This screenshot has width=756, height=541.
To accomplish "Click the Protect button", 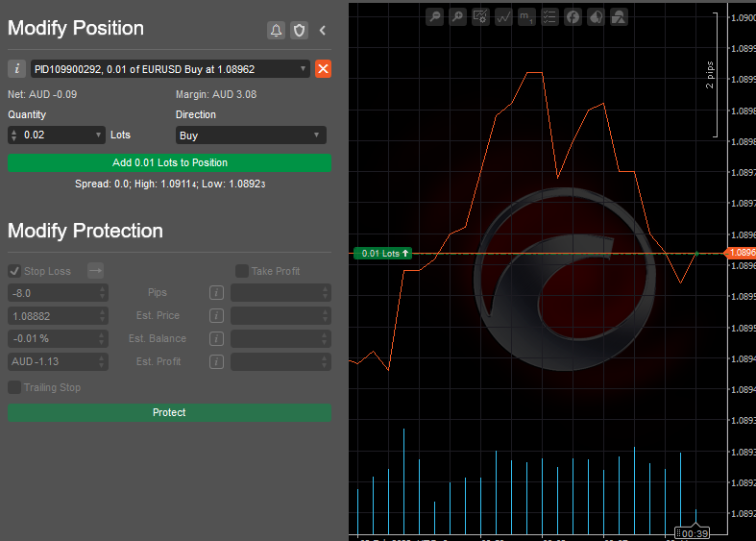I will point(170,413).
